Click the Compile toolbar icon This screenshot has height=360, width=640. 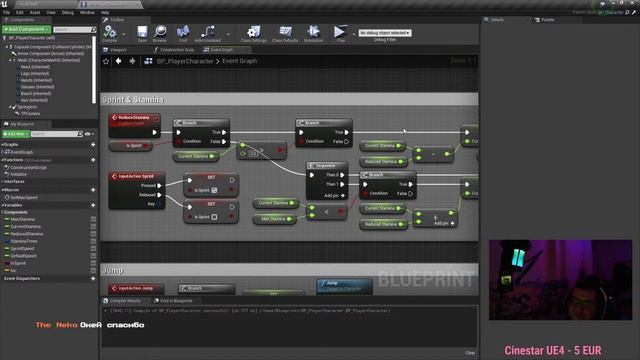coord(109,32)
